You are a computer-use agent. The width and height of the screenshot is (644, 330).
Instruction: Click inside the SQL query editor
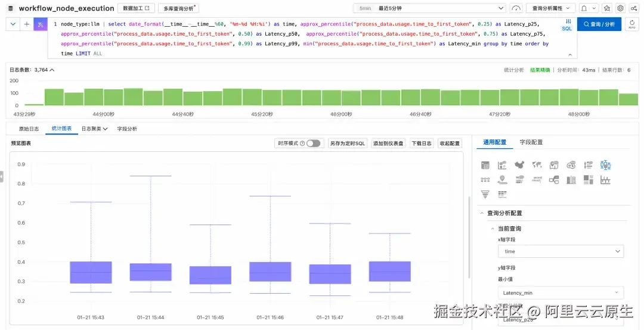312,39
